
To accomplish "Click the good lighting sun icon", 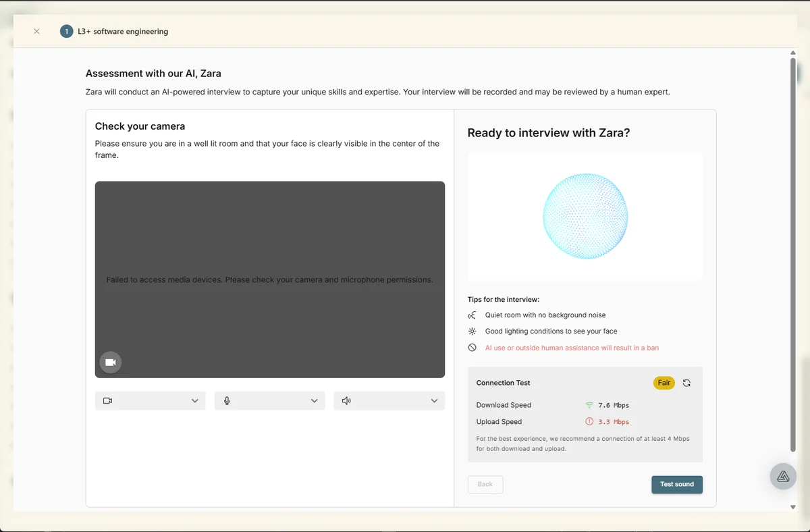I will (472, 331).
